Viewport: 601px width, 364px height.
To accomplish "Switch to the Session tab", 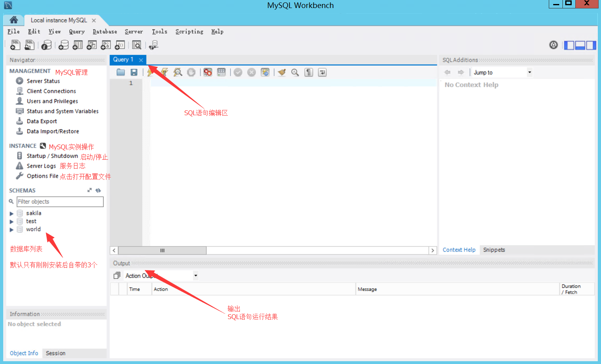I will (55, 353).
